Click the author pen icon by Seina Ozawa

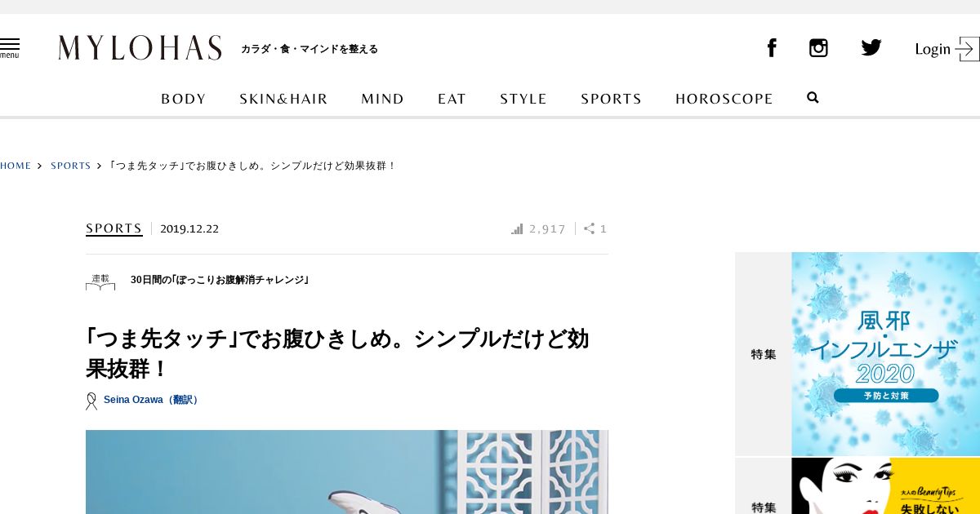pos(91,401)
